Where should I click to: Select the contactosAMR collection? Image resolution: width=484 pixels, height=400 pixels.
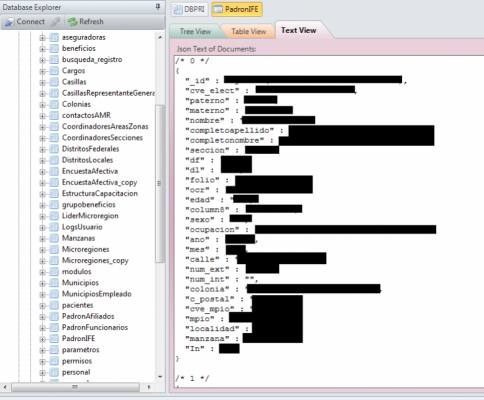pos(86,115)
